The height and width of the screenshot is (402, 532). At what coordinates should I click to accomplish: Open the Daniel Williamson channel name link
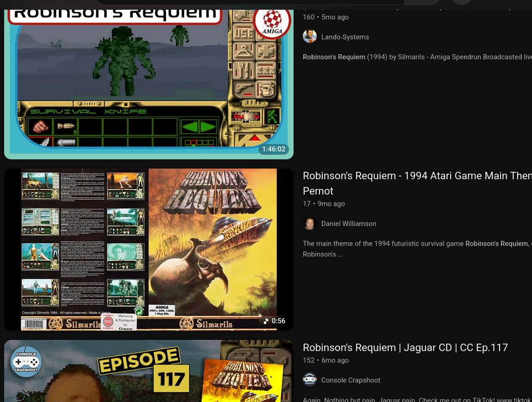point(349,224)
